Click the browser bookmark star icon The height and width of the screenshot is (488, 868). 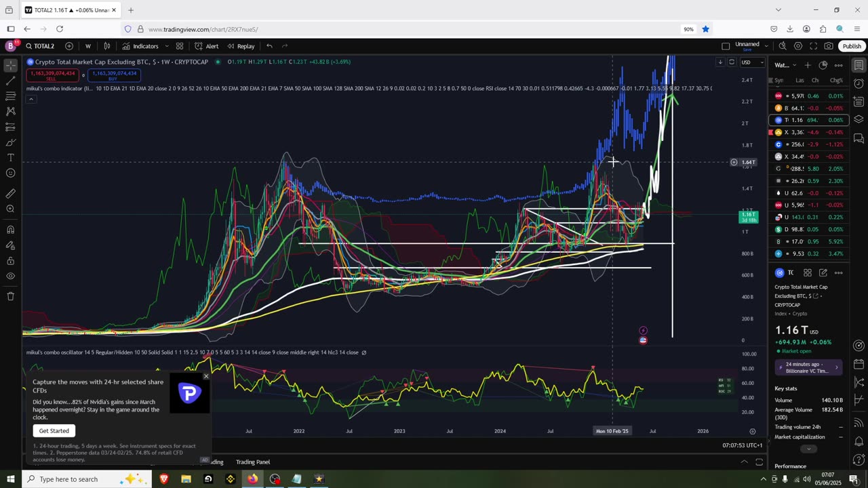point(705,29)
